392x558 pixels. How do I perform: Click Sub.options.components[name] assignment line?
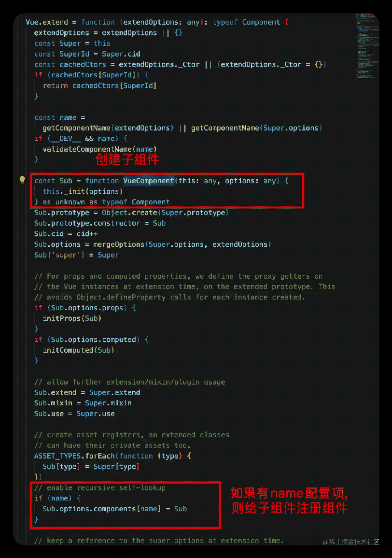click(114, 509)
